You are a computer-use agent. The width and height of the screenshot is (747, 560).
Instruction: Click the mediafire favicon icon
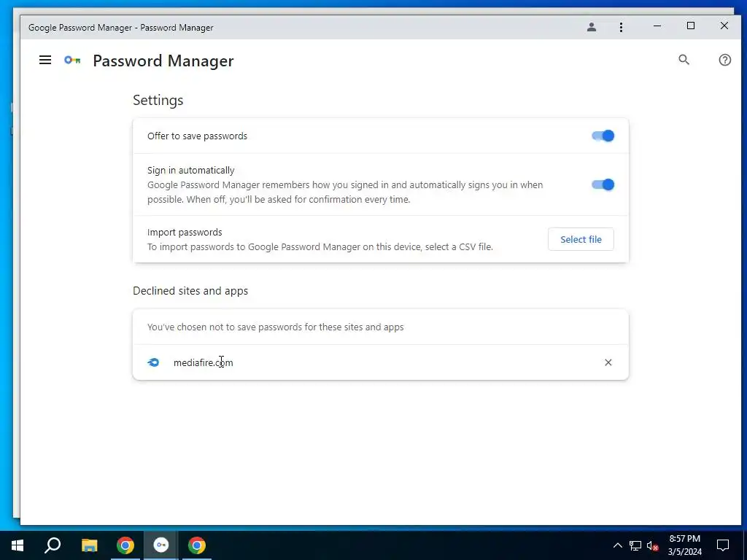153,362
